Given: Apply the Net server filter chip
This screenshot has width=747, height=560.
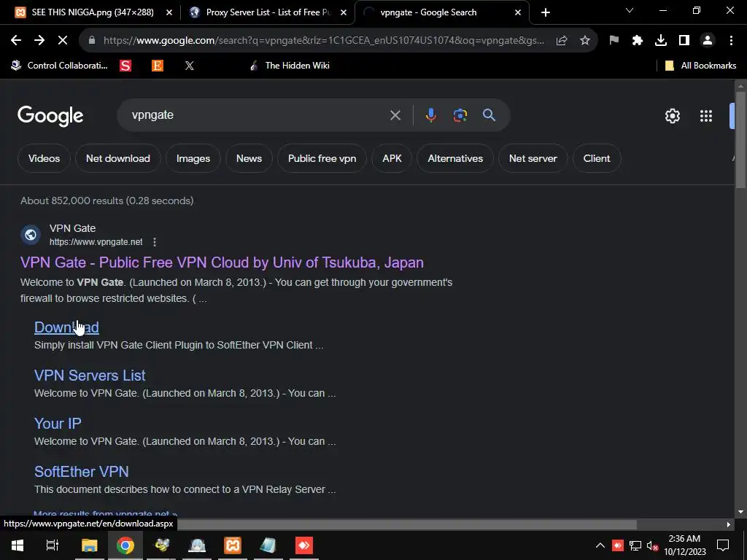Looking at the screenshot, I should tap(533, 158).
